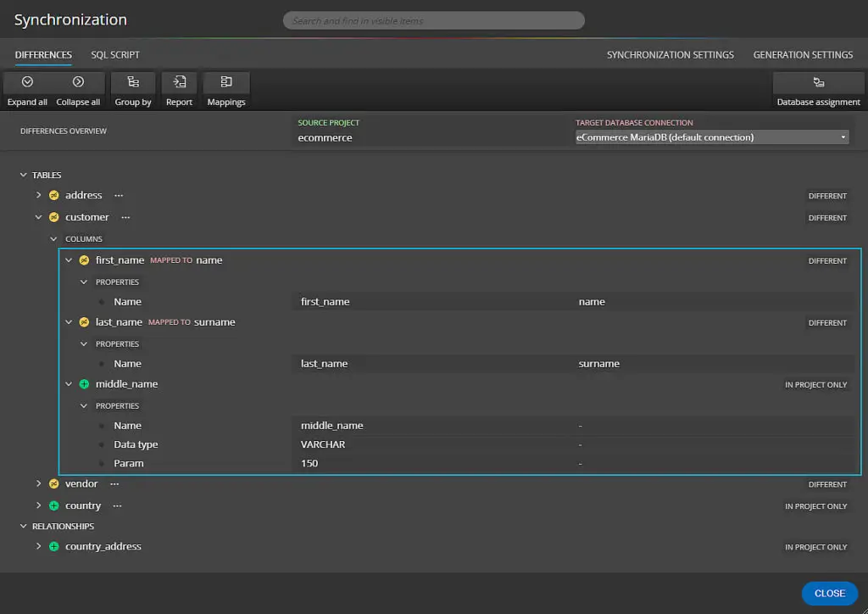Focus the search visible items field
This screenshot has width=868, height=614.
click(433, 21)
